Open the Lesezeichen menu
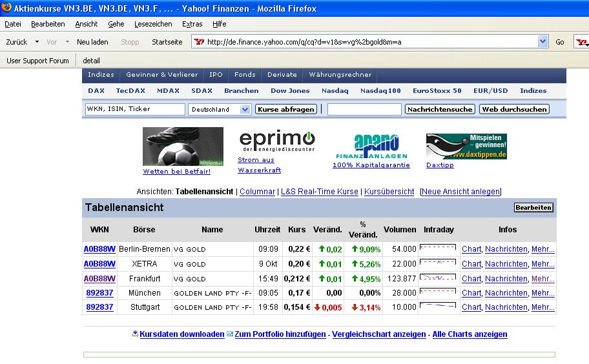 click(153, 24)
